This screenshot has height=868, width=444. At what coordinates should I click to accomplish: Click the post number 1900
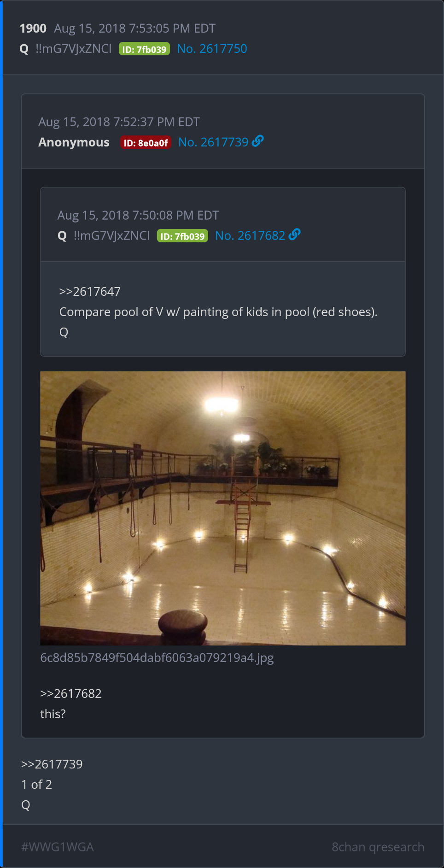(x=33, y=29)
